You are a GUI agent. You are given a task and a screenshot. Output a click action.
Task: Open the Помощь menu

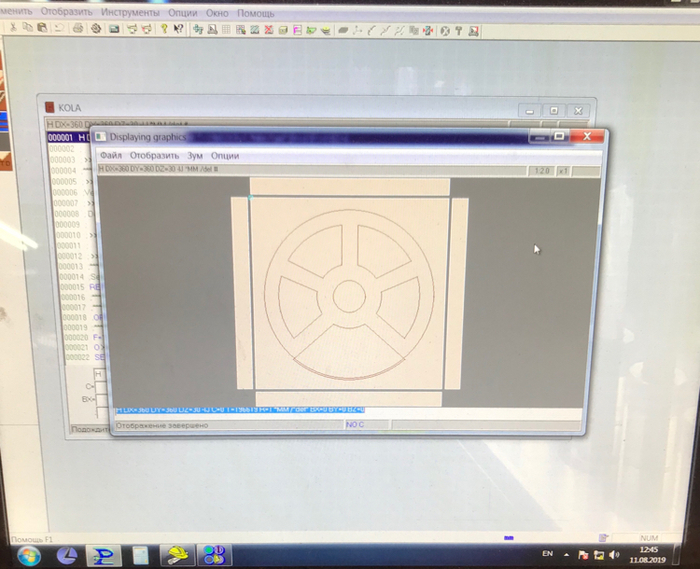(255, 14)
